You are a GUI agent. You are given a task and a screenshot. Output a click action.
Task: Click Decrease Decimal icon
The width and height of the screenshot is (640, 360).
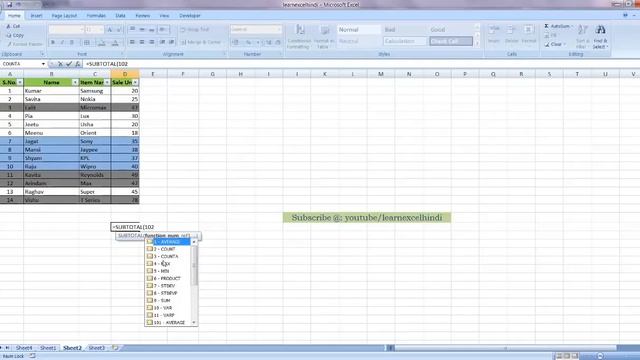click(x=278, y=42)
